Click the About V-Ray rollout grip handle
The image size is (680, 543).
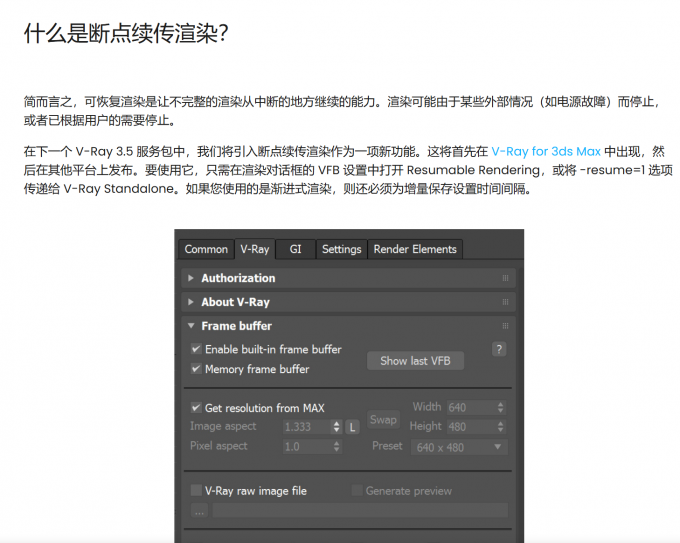[x=505, y=302]
